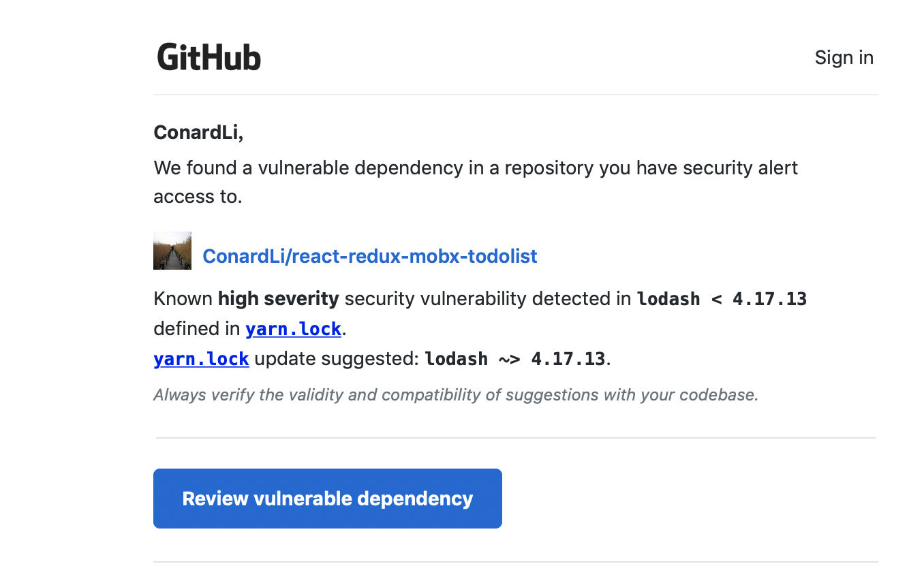
Task: Click the 'security vulnerability detected in' text
Action: point(487,298)
